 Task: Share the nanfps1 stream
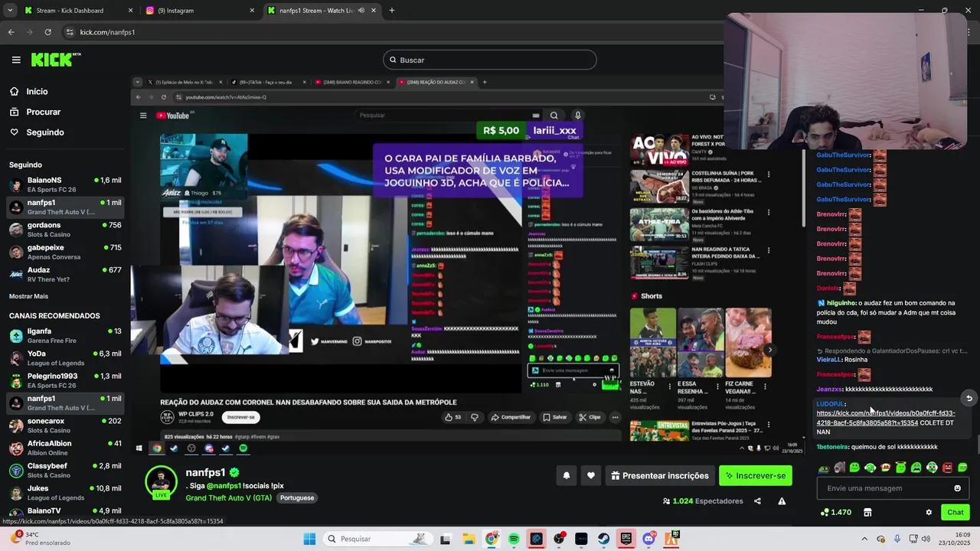coord(757,501)
